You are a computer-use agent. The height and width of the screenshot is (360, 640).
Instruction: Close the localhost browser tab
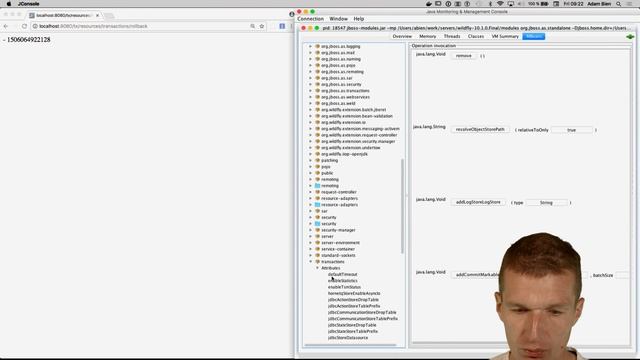tap(98, 15)
